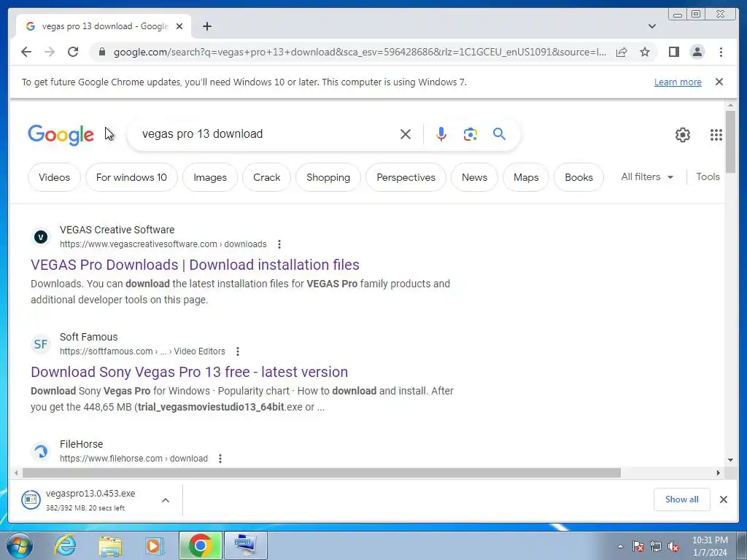
Task: Switch to Shopping results
Action: 328,177
